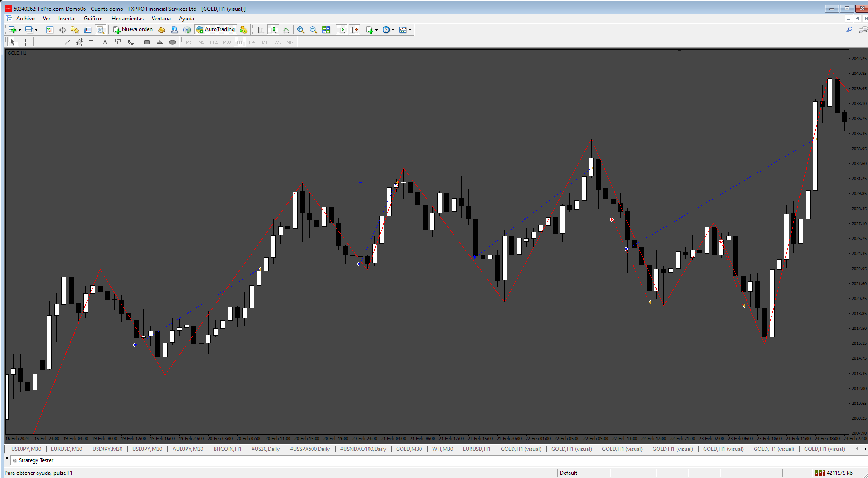Screen dimensions: 868x478
Task: Switch chart to Bar chart mode
Action: (x=261, y=30)
